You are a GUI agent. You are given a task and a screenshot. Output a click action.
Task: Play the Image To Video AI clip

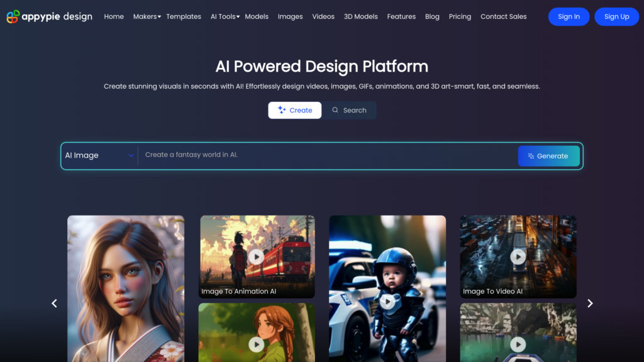coord(518,256)
